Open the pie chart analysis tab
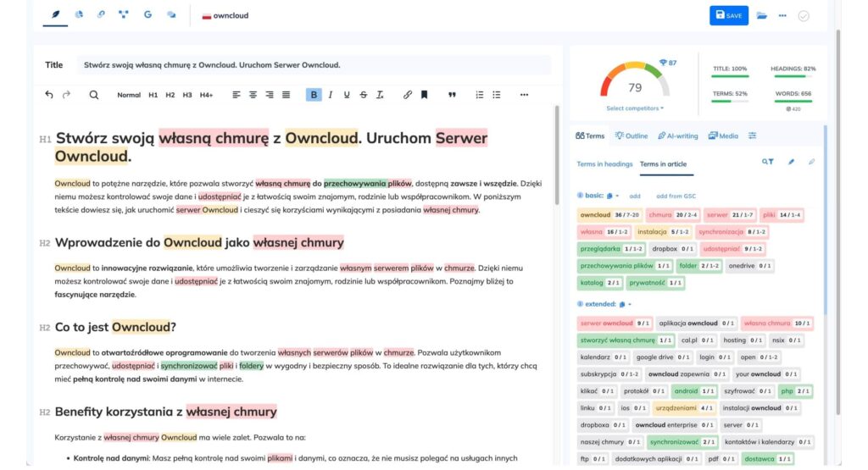Image resolution: width=868 pixels, height=470 pixels. click(x=79, y=15)
